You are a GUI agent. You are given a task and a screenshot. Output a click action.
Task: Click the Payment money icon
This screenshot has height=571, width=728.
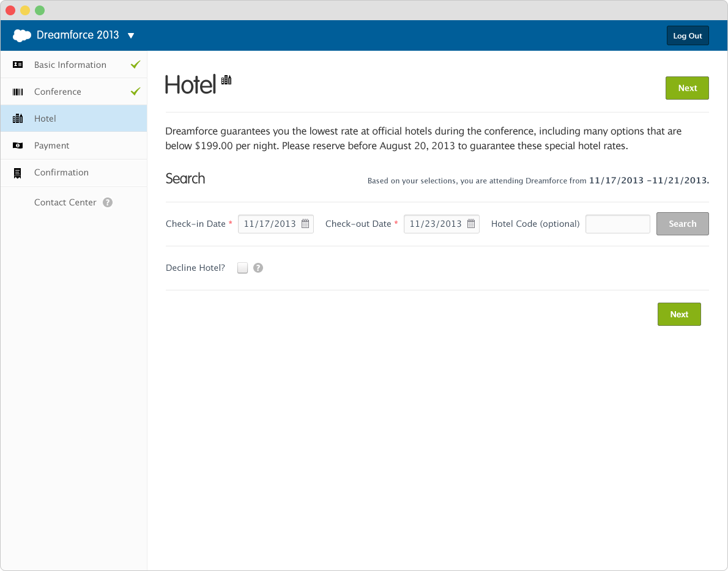18,146
